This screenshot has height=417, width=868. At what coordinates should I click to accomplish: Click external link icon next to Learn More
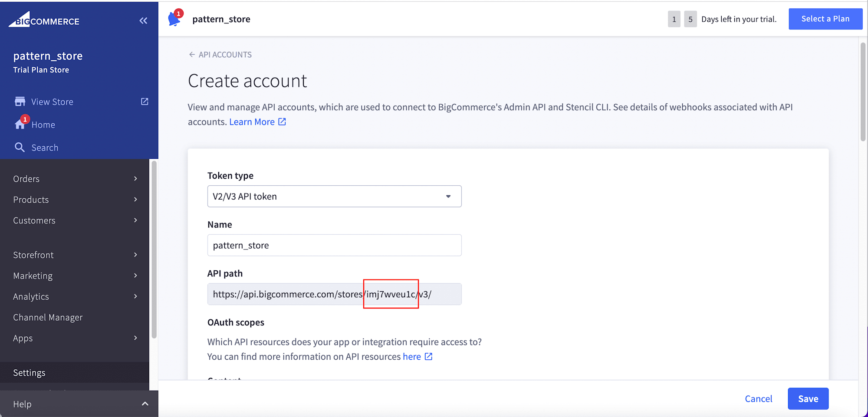pos(282,122)
